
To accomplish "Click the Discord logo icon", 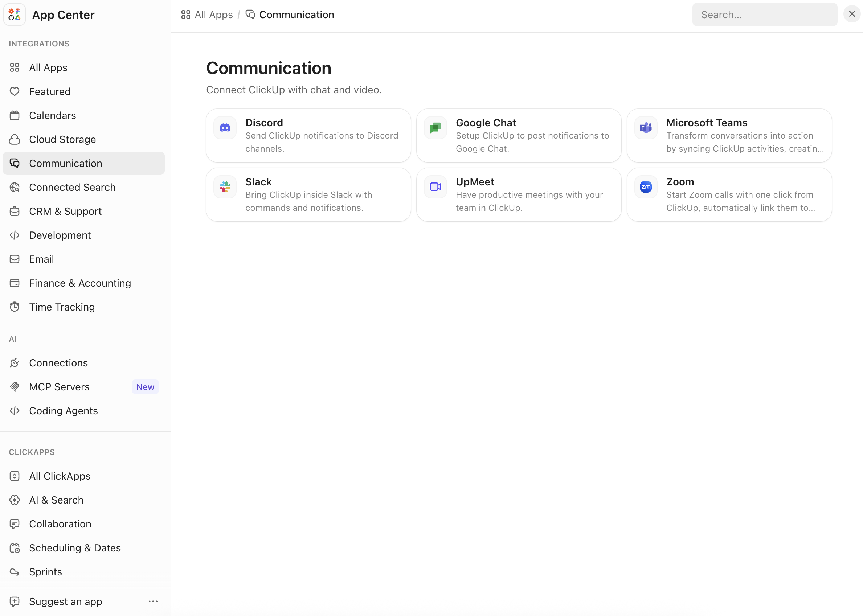I will point(225,128).
